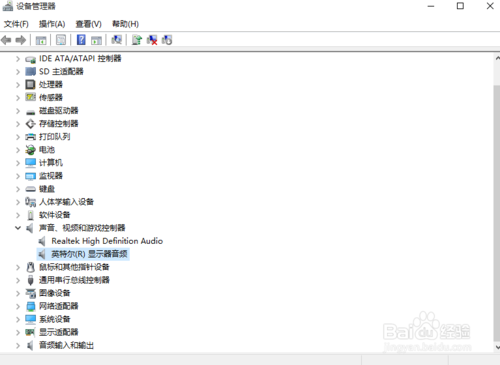
Task: Toggle the action pane toolbar icon
Action: tap(96, 40)
